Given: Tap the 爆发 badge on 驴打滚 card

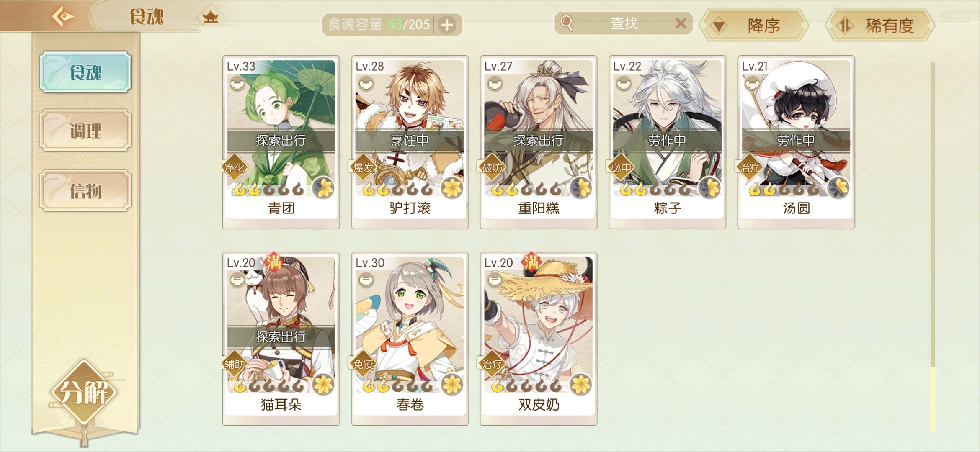Looking at the screenshot, I should 363,168.
